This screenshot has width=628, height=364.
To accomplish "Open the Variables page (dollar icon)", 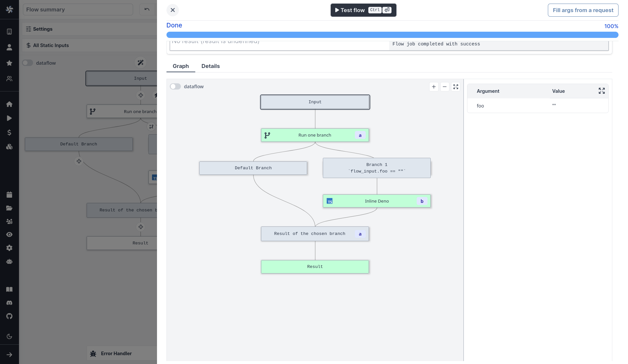I will pyautogui.click(x=9, y=133).
